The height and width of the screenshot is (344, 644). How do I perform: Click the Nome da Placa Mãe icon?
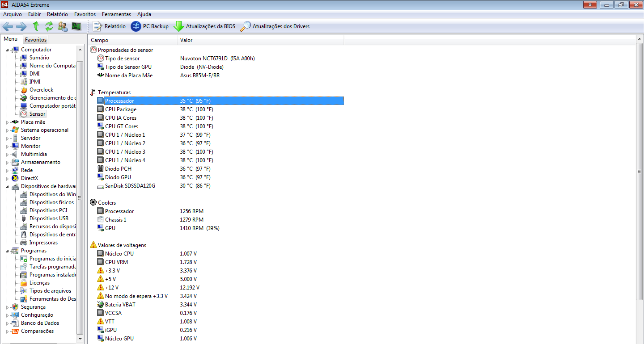point(101,76)
